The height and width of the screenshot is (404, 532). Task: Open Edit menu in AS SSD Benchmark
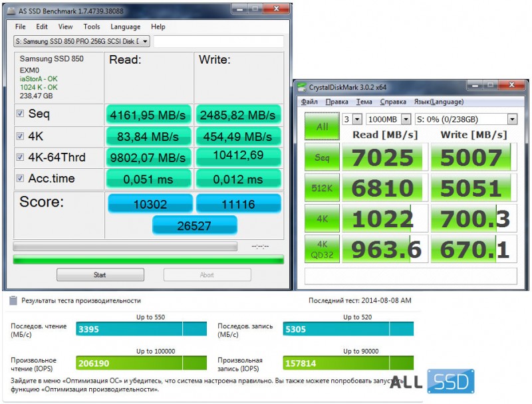(42, 27)
